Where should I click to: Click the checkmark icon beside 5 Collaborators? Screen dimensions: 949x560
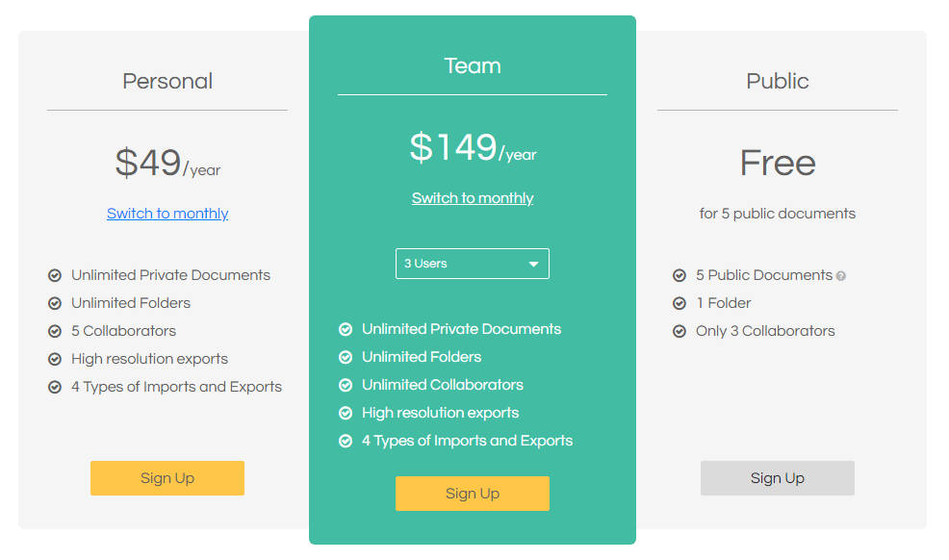coord(55,330)
